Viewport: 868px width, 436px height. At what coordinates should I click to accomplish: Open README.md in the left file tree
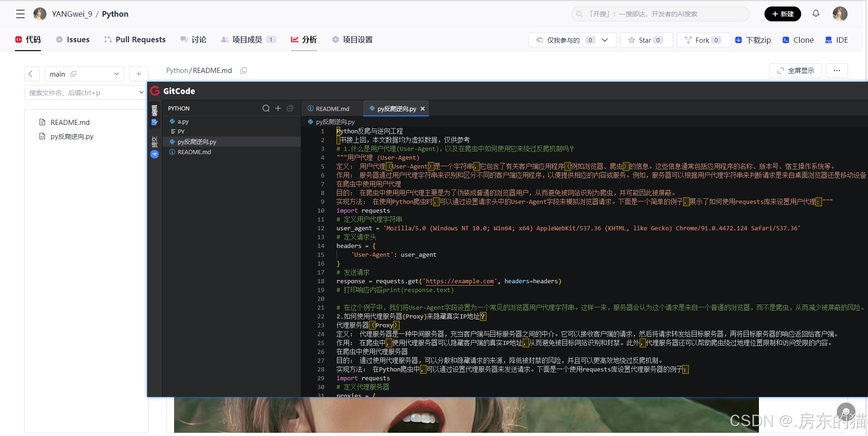click(70, 122)
